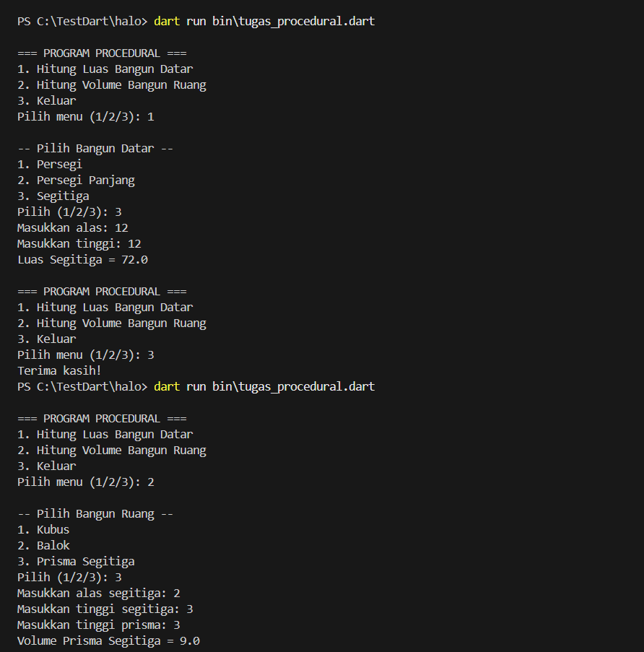The height and width of the screenshot is (652, 644).
Task: Click the "Masukkan tinggi prisma: 3" line
Action: pos(98,625)
